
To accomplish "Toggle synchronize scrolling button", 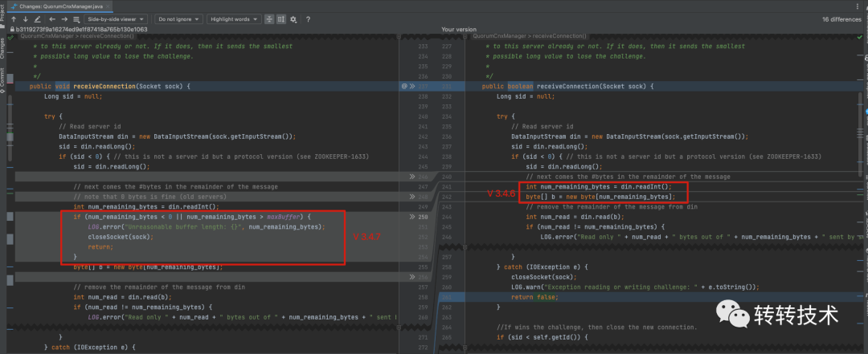I will click(x=281, y=18).
